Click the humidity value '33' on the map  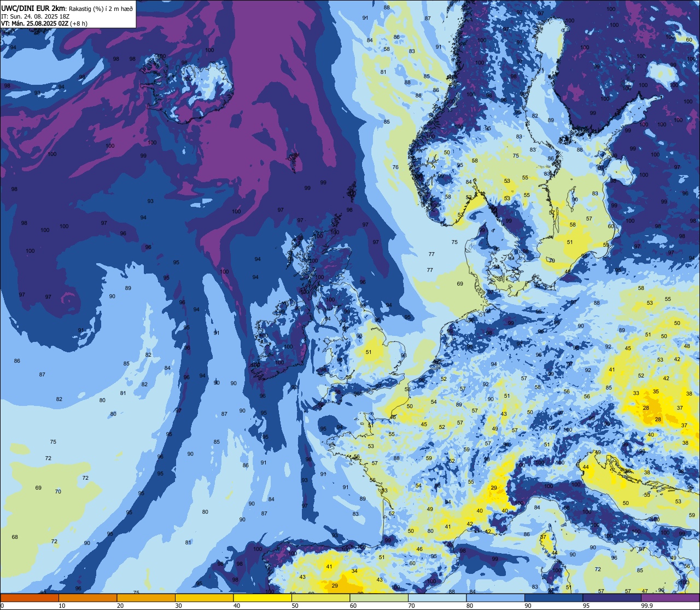[636, 393]
